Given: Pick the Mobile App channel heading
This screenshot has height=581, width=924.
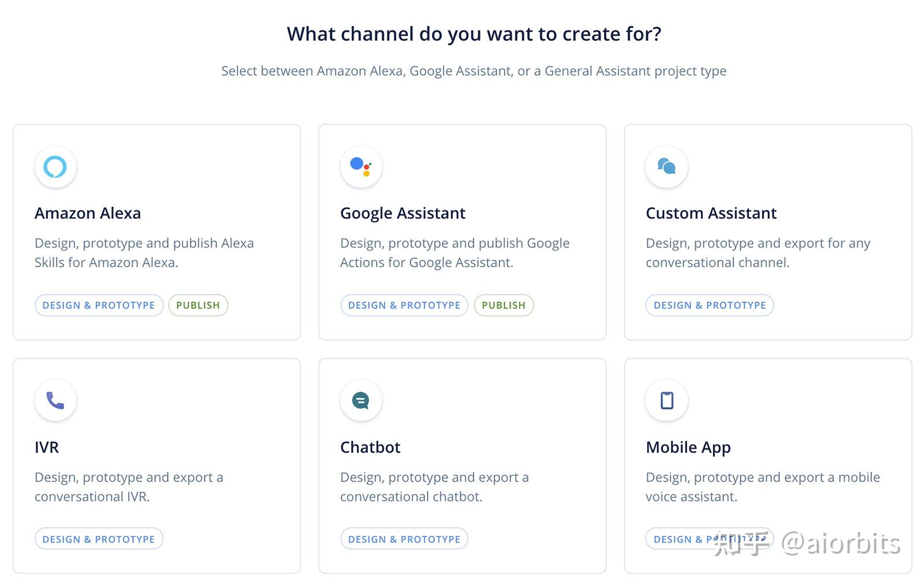Looking at the screenshot, I should pyautogui.click(x=688, y=447).
